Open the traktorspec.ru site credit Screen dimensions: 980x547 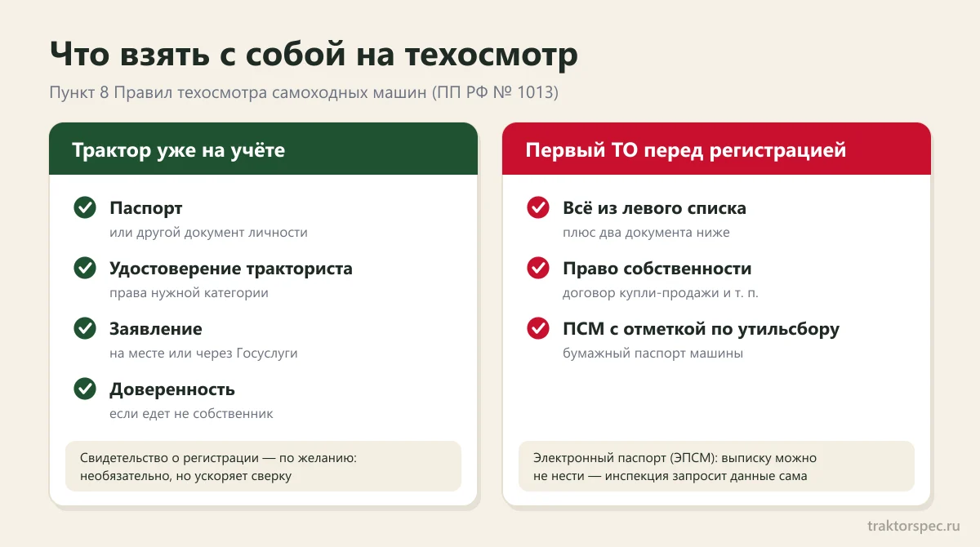point(914,525)
